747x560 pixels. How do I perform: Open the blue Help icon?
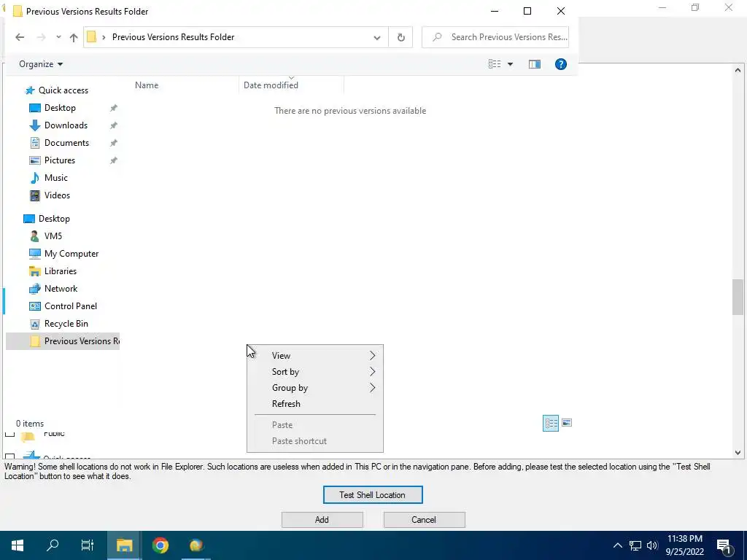[x=561, y=64]
